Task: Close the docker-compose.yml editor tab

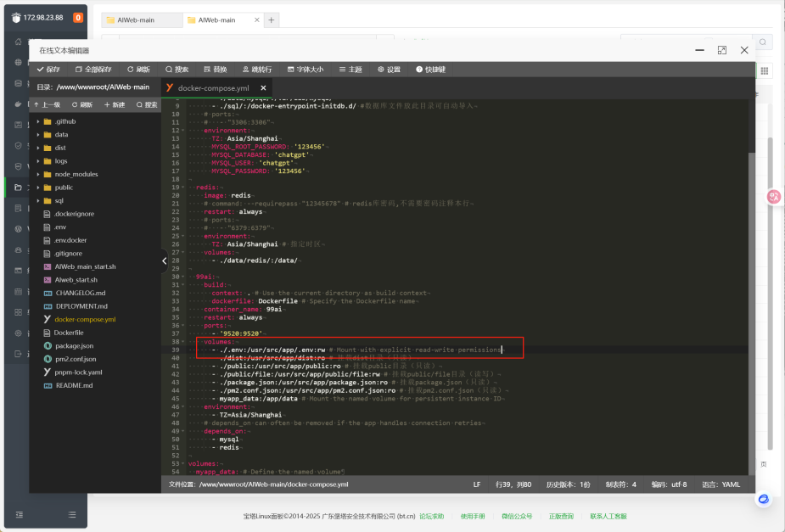Action: (263, 88)
